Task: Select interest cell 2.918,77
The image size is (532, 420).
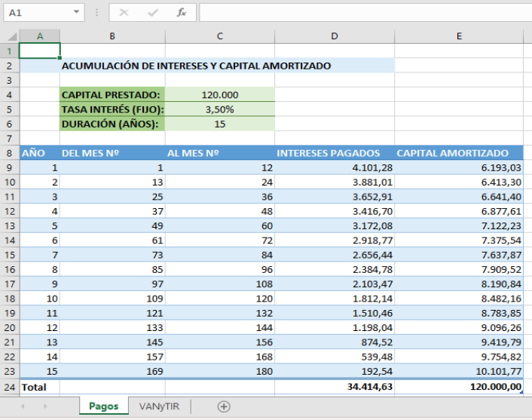Action: tap(335, 241)
